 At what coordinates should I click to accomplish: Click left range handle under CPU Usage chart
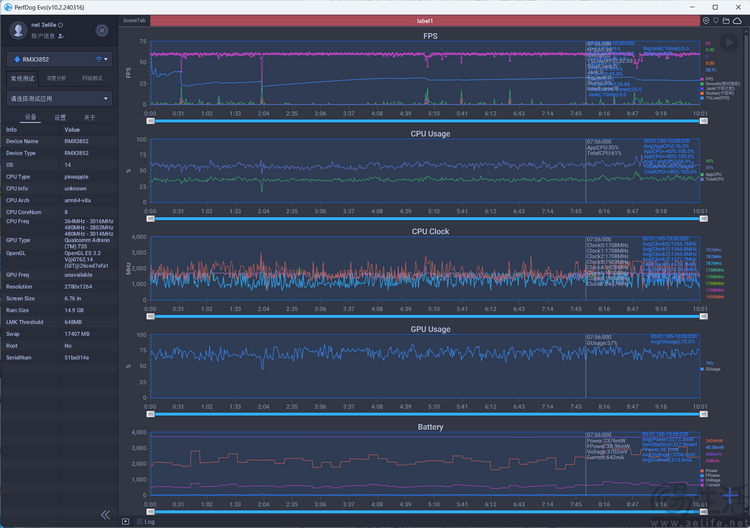tap(151, 219)
